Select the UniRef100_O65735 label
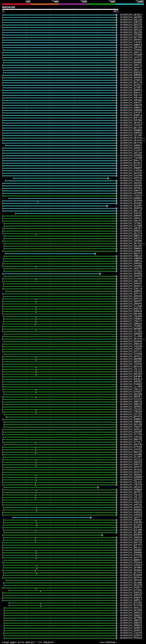 (131, 268)
